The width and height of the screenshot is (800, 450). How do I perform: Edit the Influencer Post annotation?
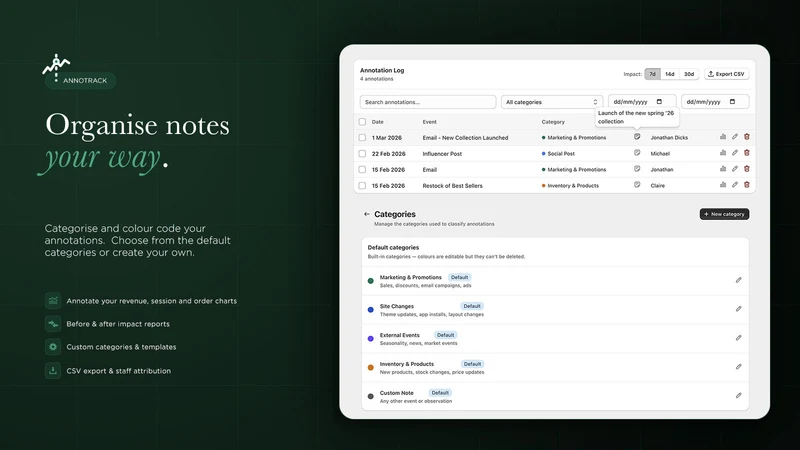click(735, 153)
